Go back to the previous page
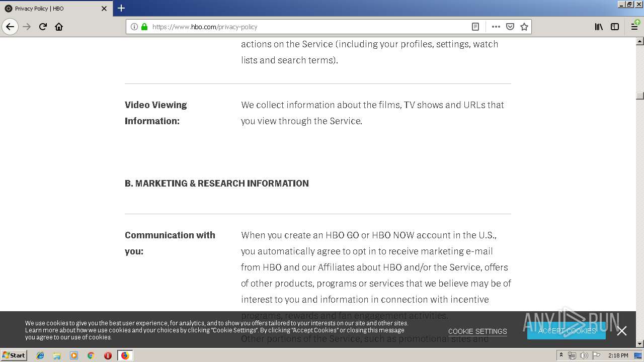This screenshot has width=644, height=362. pos(10,27)
